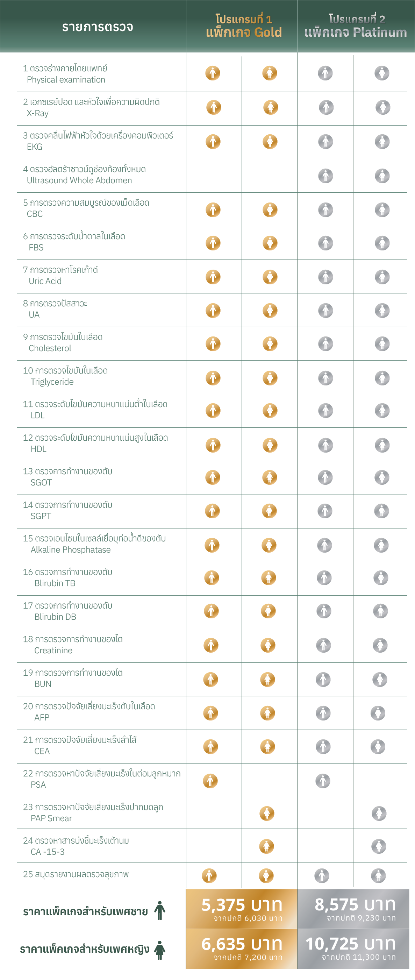Click silver female icon in Ultrasound Whole Abdomen row
The image size is (415, 980).
coord(382,176)
